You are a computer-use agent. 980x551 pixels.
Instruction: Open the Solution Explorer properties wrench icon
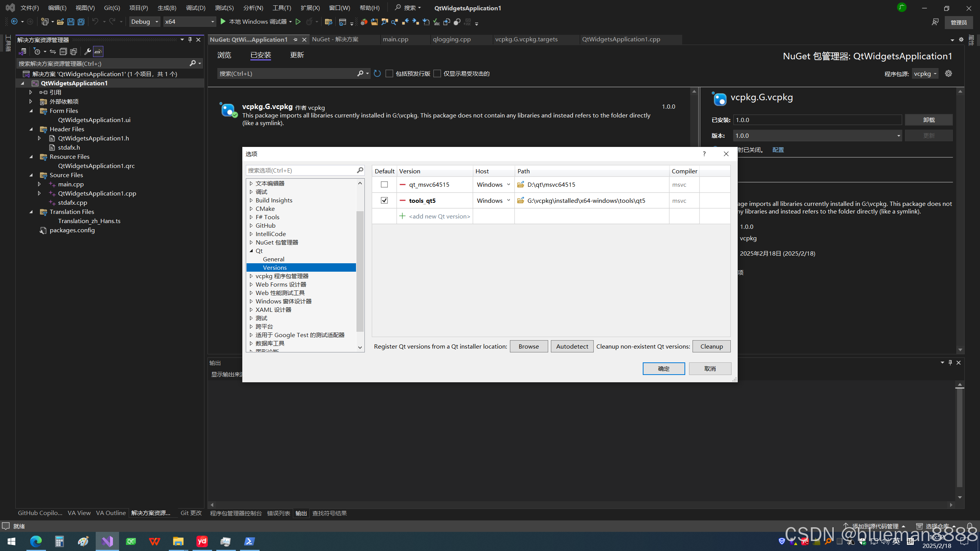[87, 52]
